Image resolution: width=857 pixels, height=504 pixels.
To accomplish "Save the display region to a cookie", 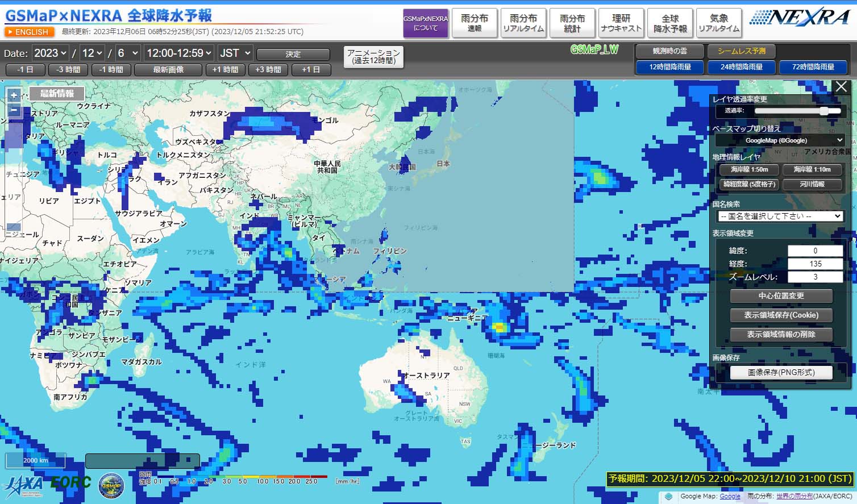I will click(x=781, y=315).
